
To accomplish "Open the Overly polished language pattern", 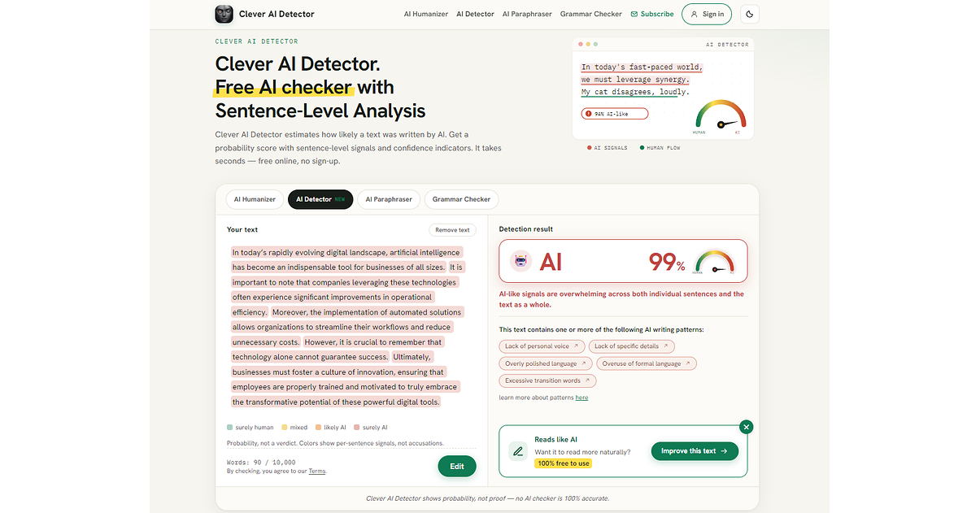I will click(546, 363).
